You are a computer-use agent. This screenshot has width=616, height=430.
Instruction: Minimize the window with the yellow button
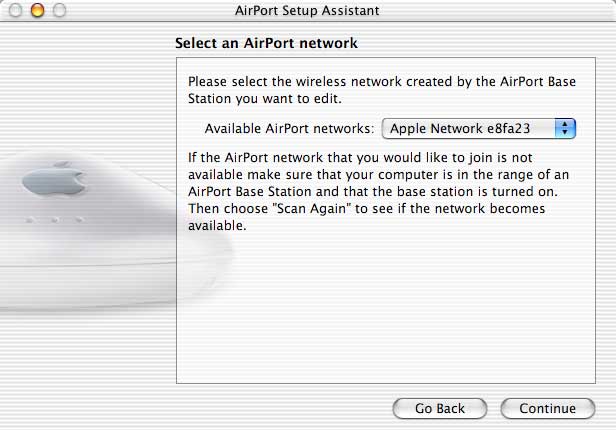[38, 11]
